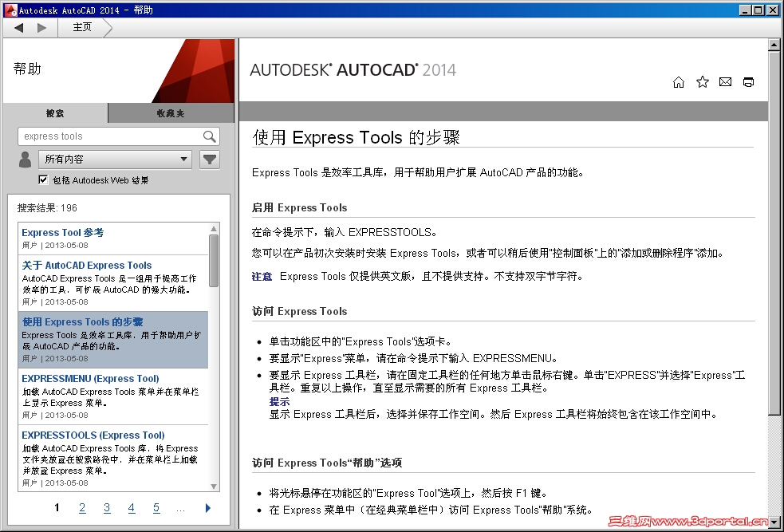Click the 注意 note label
The height and width of the screenshot is (532, 784).
262,276
